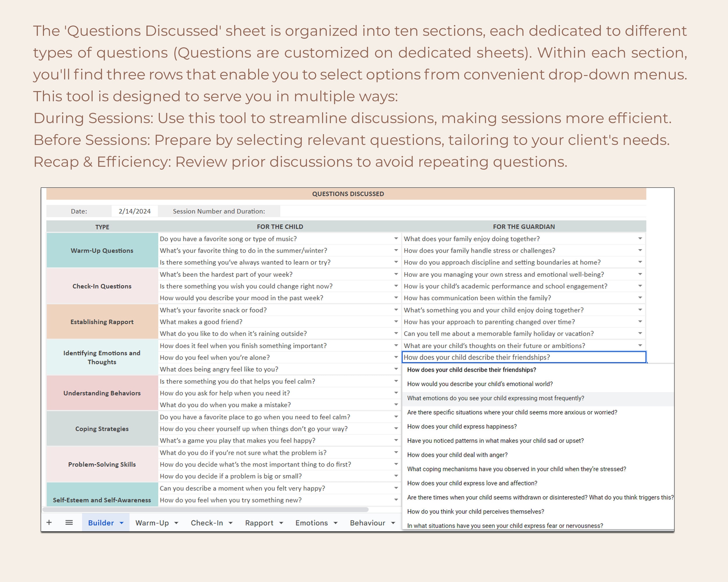This screenshot has width=728, height=582.
Task: Click the horizontal scrollbar of the sheet
Action: 205,510
